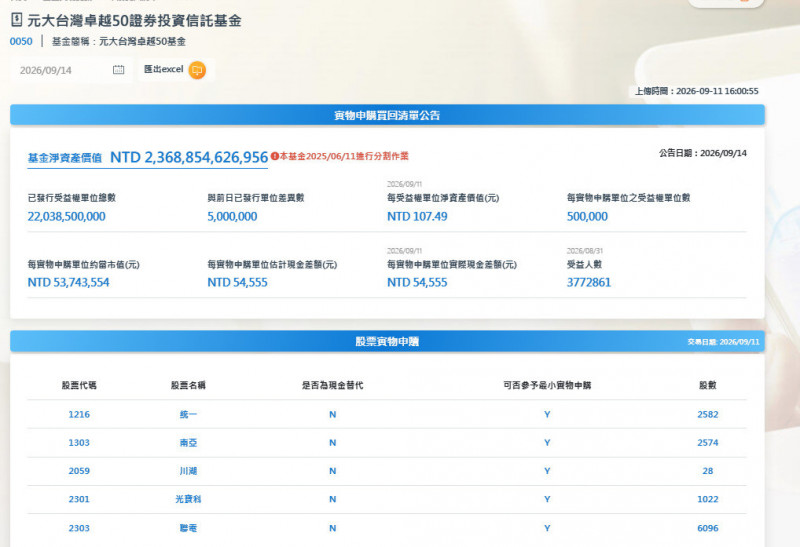Click NAV per unit NTD 107.49
The height and width of the screenshot is (547, 800).
point(417,216)
